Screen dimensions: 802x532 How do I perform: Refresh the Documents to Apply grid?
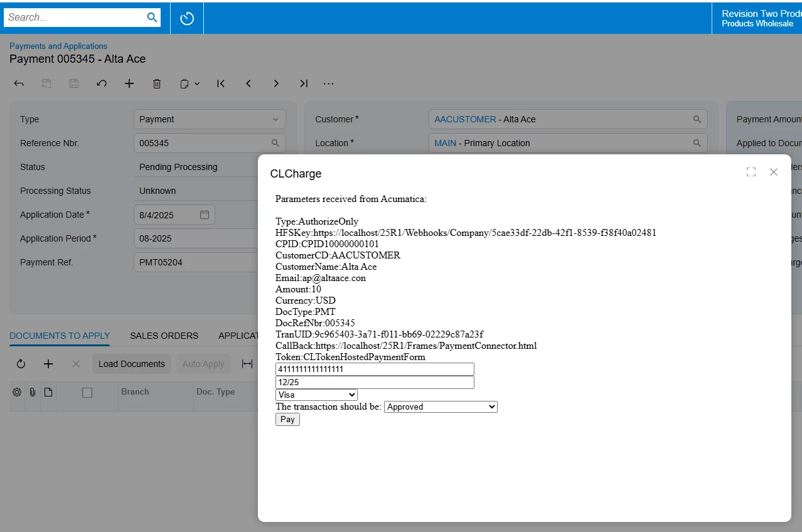pyautogui.click(x=21, y=364)
